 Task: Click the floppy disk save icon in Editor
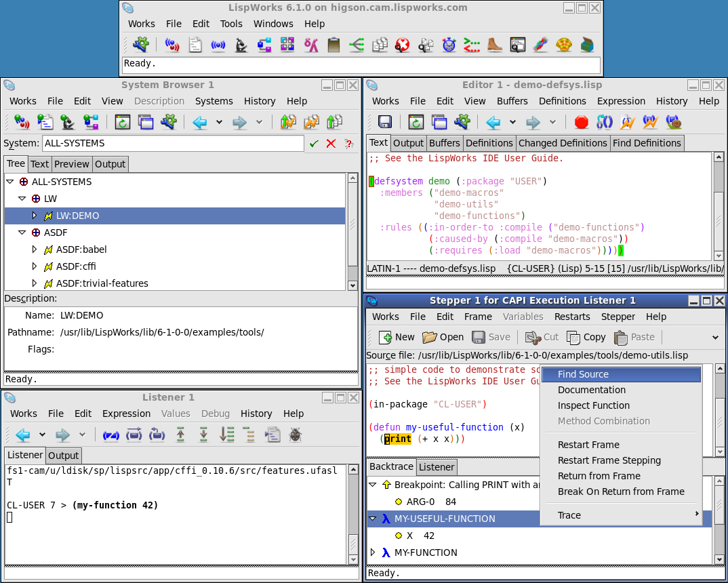pyautogui.click(x=385, y=123)
